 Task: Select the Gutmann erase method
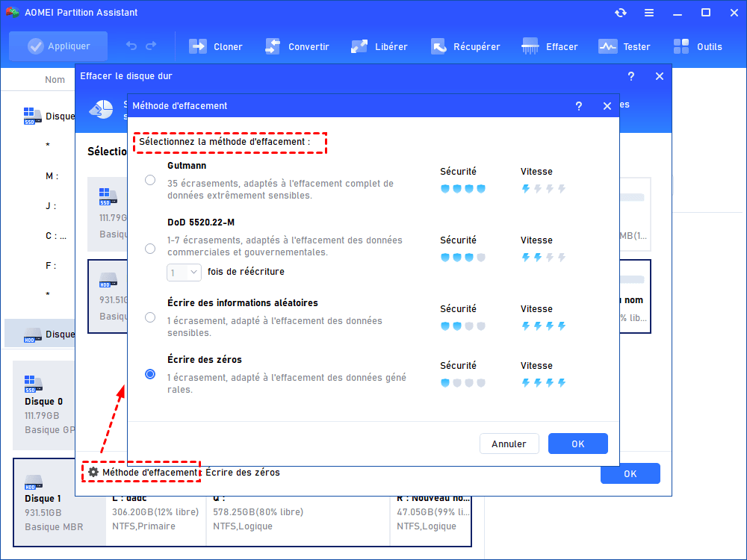click(150, 180)
